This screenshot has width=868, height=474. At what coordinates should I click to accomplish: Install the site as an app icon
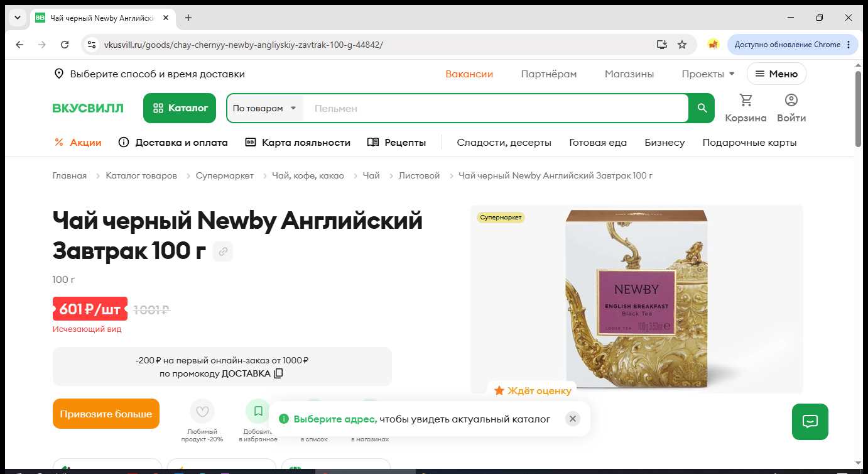coord(661,45)
